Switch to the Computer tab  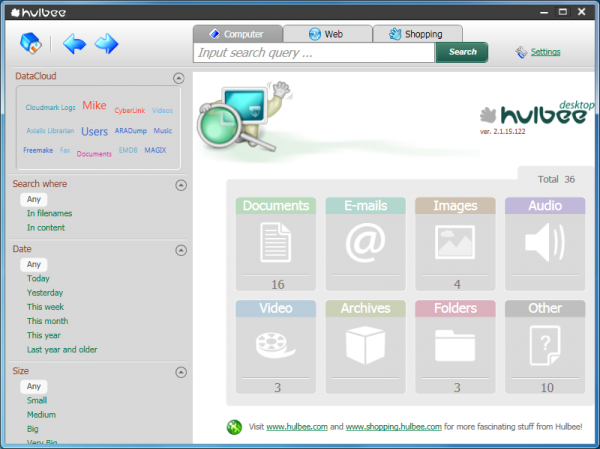238,34
